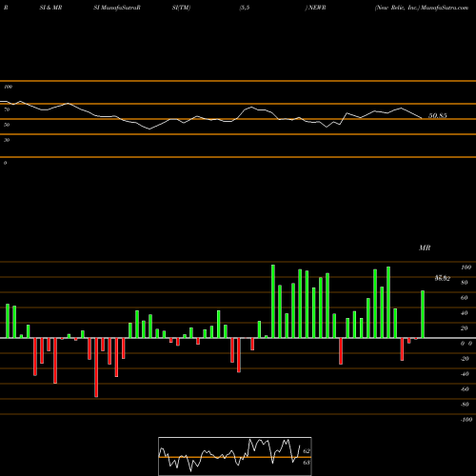Click the MR axis label -40
Viewport: 476px width, 476px height.
[465, 374]
